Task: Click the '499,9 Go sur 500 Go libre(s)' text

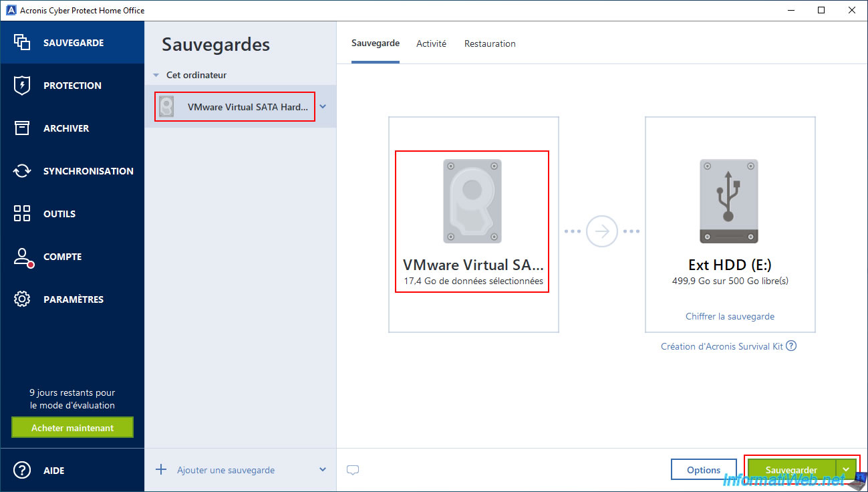Action: (x=730, y=281)
